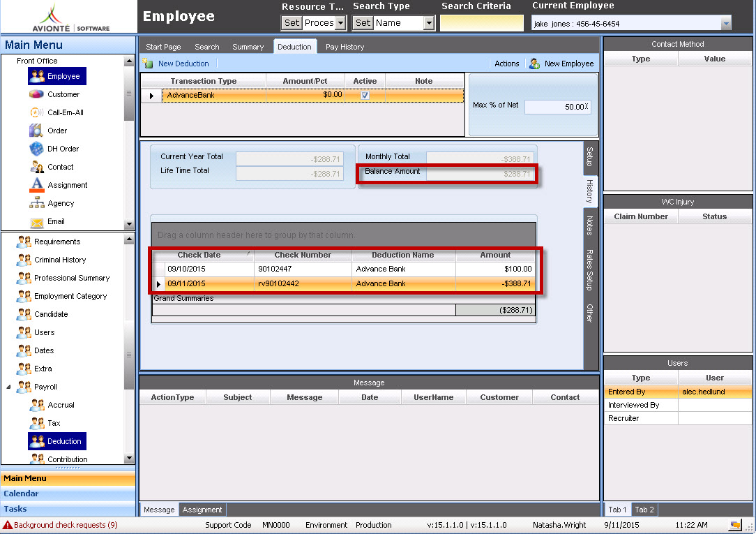Switch to the Pay History tab
Image resolution: width=756 pixels, height=534 pixels.
345,47
